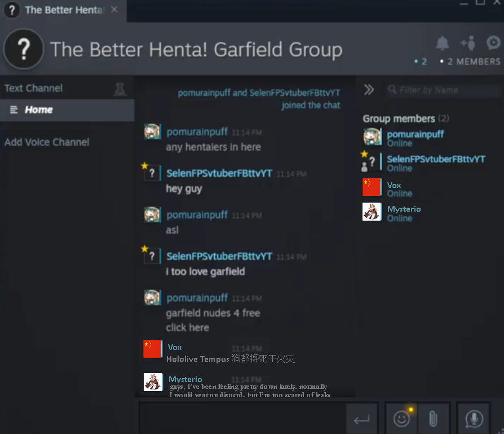Select the "The Better Henta!" window tab
The width and height of the screenshot is (504, 434).
[x=63, y=11]
